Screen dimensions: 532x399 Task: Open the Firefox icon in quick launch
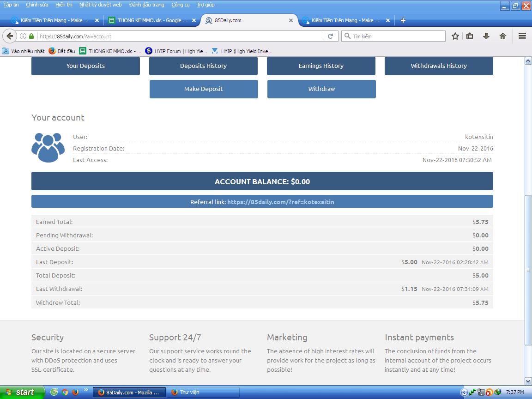click(x=75, y=392)
